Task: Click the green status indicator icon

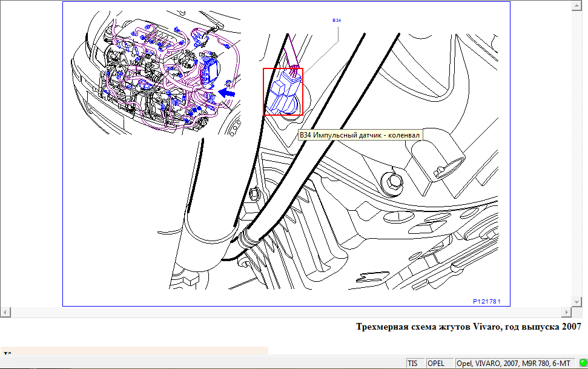Action: coord(583,363)
